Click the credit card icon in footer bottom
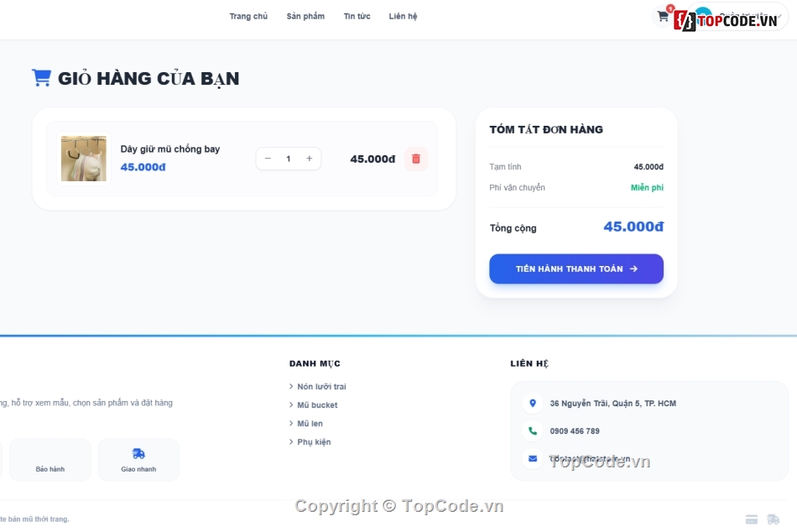 pyautogui.click(x=752, y=519)
